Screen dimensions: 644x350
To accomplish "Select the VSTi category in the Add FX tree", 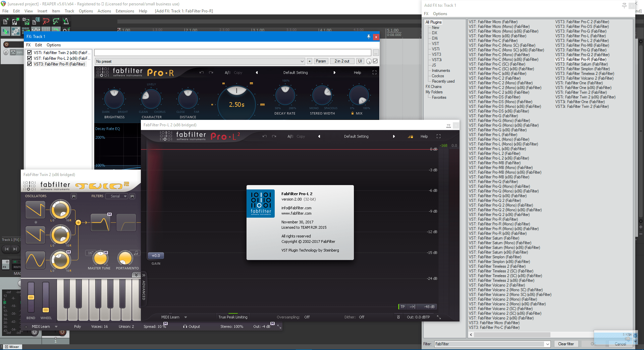I will click(435, 49).
